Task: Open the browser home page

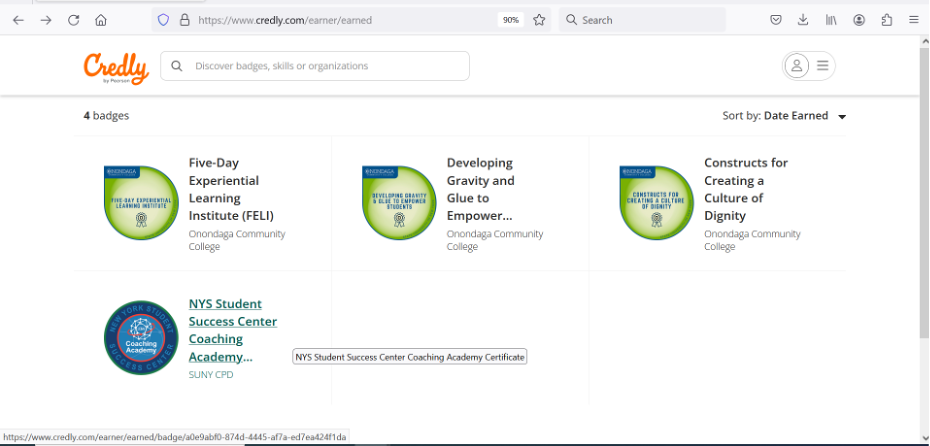Action: [101, 20]
